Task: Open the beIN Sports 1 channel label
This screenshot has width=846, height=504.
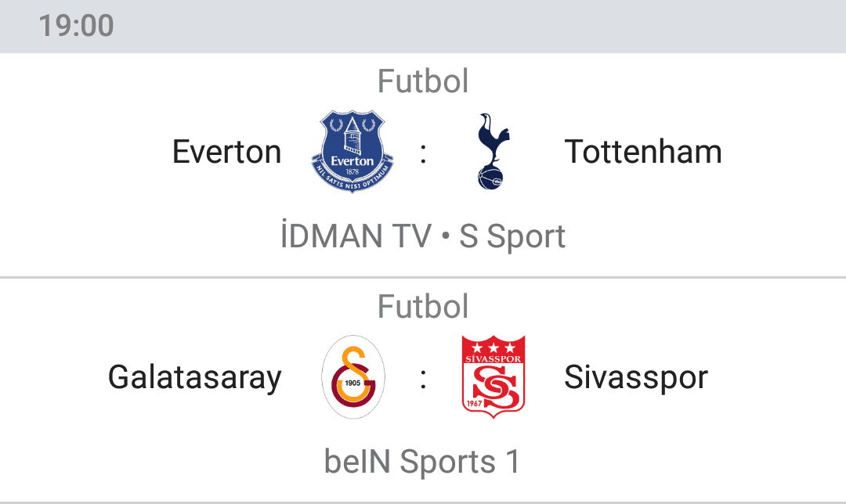Action: click(422, 462)
